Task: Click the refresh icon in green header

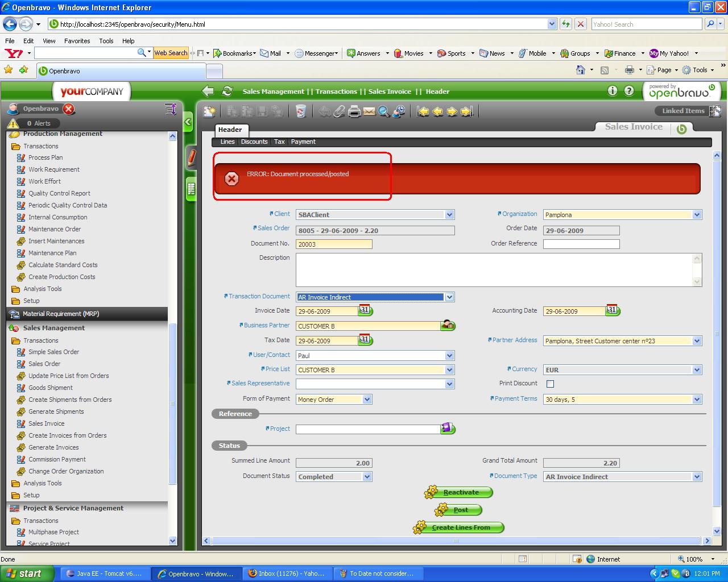Action: coord(227,92)
